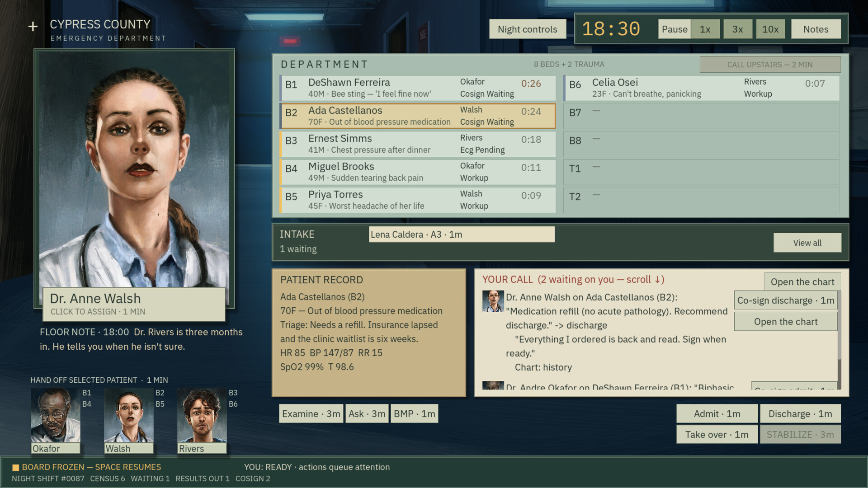Click Board Frozen status indicator
Screen dimensions: 868x488
click(x=87, y=467)
